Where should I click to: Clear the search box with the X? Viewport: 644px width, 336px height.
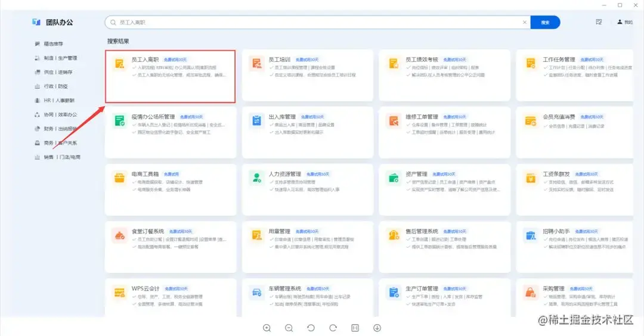[x=525, y=22]
